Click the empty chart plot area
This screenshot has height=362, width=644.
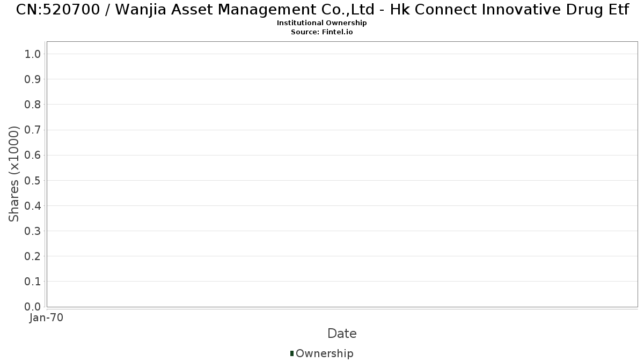[342, 174]
